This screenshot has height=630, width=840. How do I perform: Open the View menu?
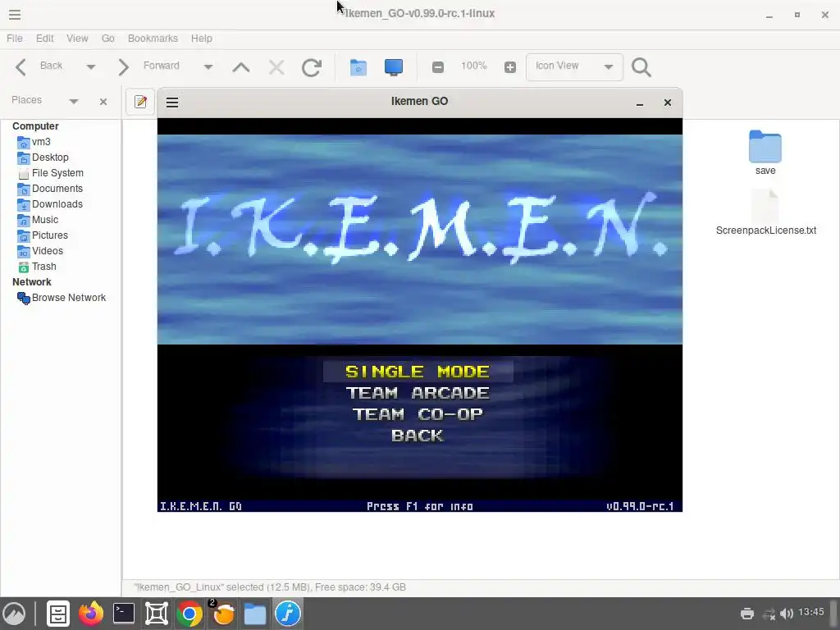point(77,38)
